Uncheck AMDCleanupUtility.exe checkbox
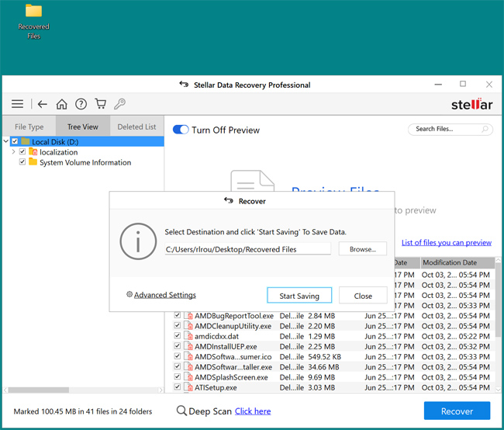 pos(177,325)
